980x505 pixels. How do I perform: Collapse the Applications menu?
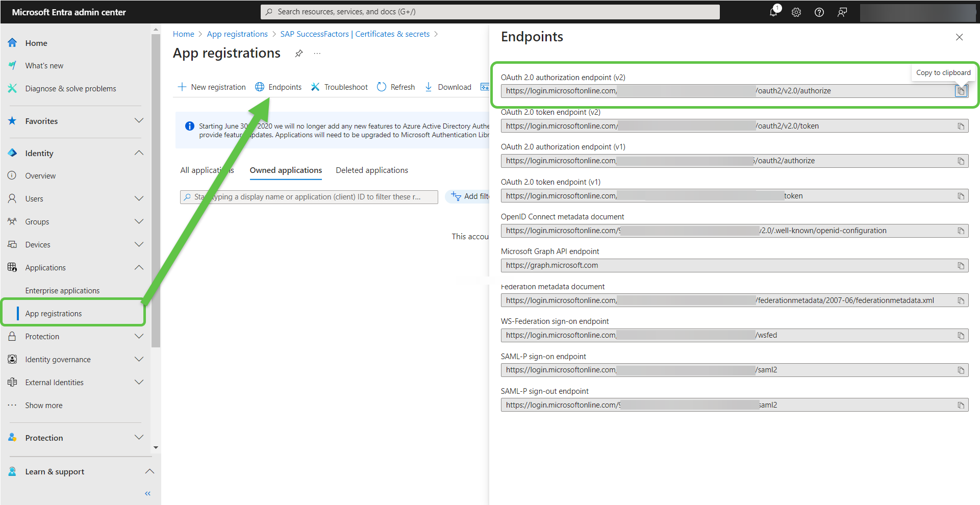pos(139,267)
